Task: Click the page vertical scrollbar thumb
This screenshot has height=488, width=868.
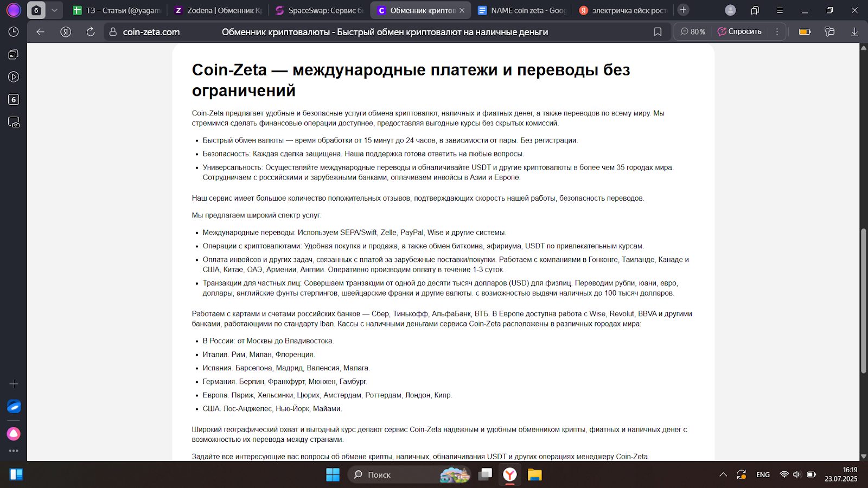Action: click(x=863, y=301)
